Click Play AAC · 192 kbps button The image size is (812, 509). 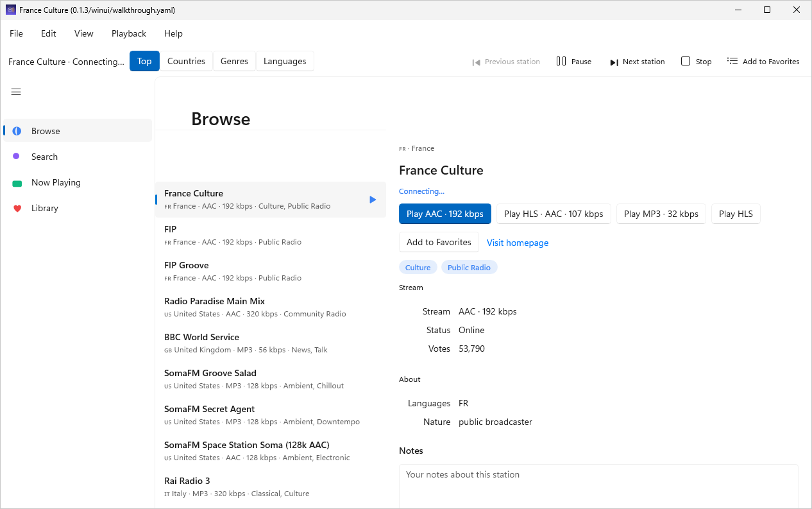pos(445,214)
